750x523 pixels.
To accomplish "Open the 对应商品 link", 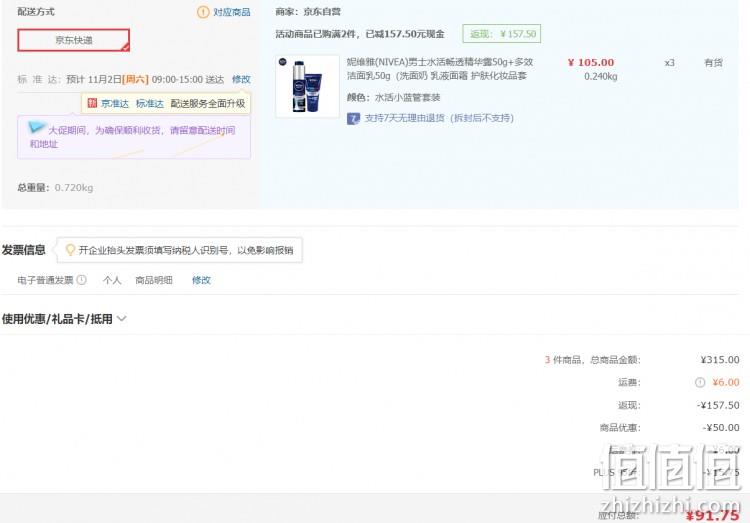I will pos(232,12).
